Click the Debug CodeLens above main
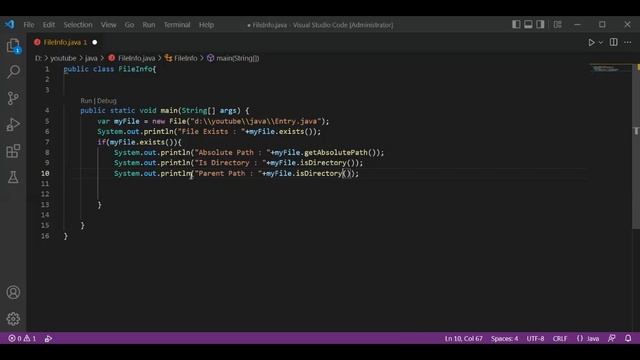The width and height of the screenshot is (640, 360). (107, 101)
